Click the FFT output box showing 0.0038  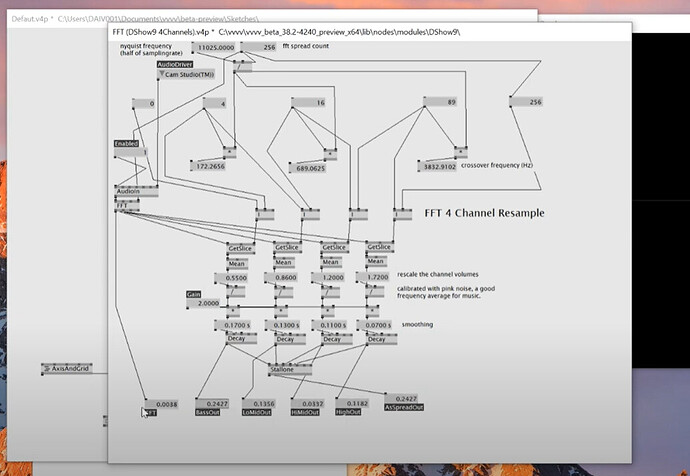point(161,404)
